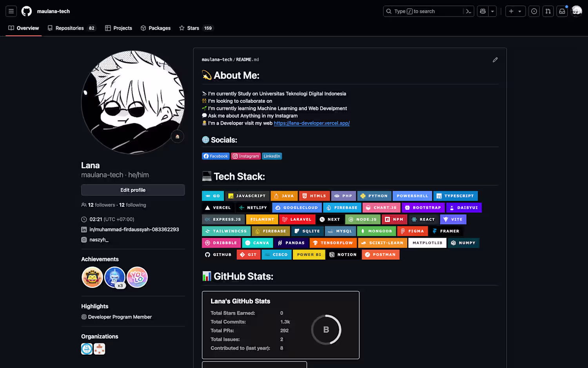Switch to the Packages tab

[156, 28]
